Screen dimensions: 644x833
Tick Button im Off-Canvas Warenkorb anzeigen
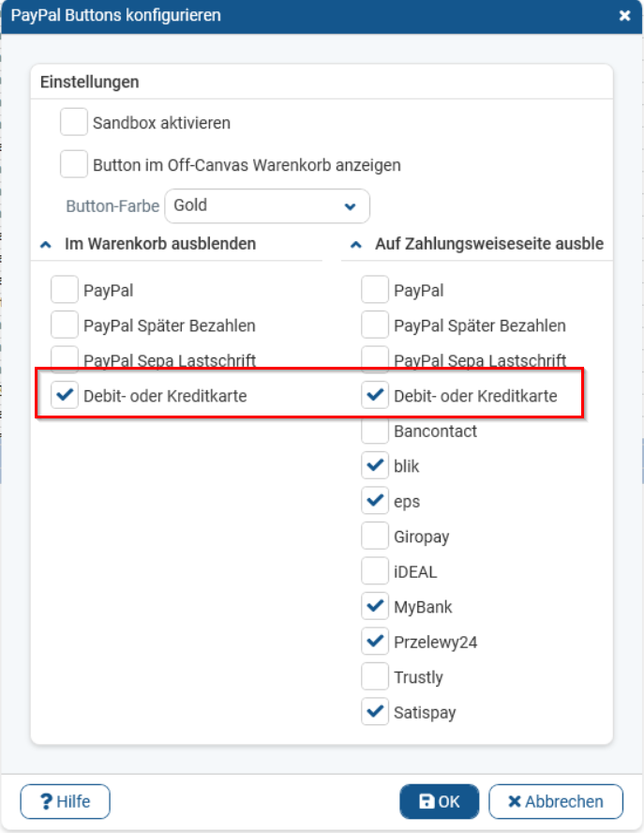[74, 164]
